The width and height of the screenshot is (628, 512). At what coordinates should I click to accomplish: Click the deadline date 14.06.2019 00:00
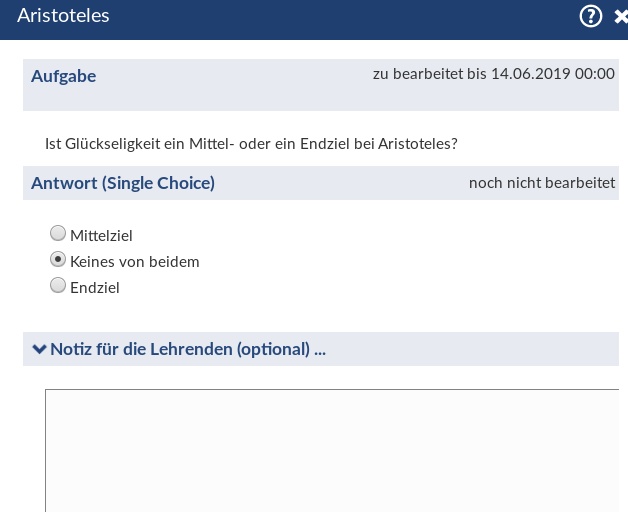tap(552, 75)
